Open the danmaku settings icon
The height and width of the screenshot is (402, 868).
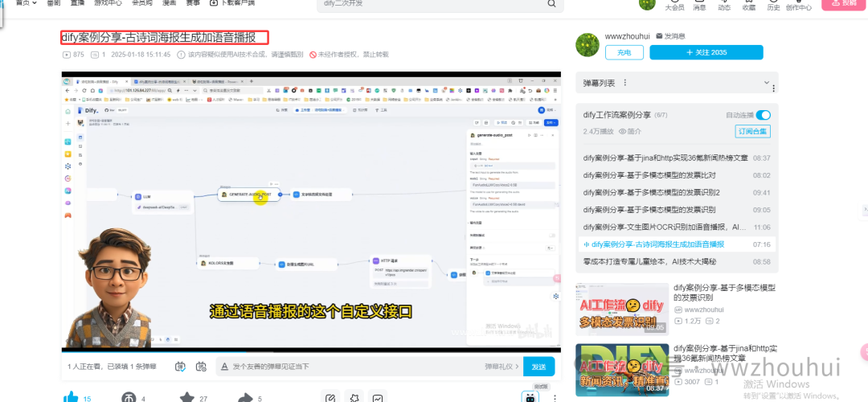[x=202, y=367]
